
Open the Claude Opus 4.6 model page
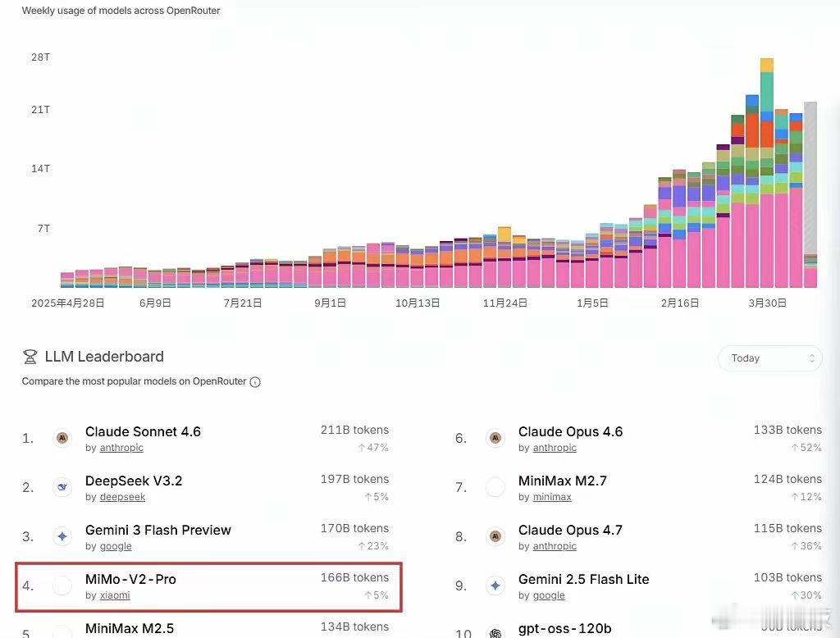(571, 432)
